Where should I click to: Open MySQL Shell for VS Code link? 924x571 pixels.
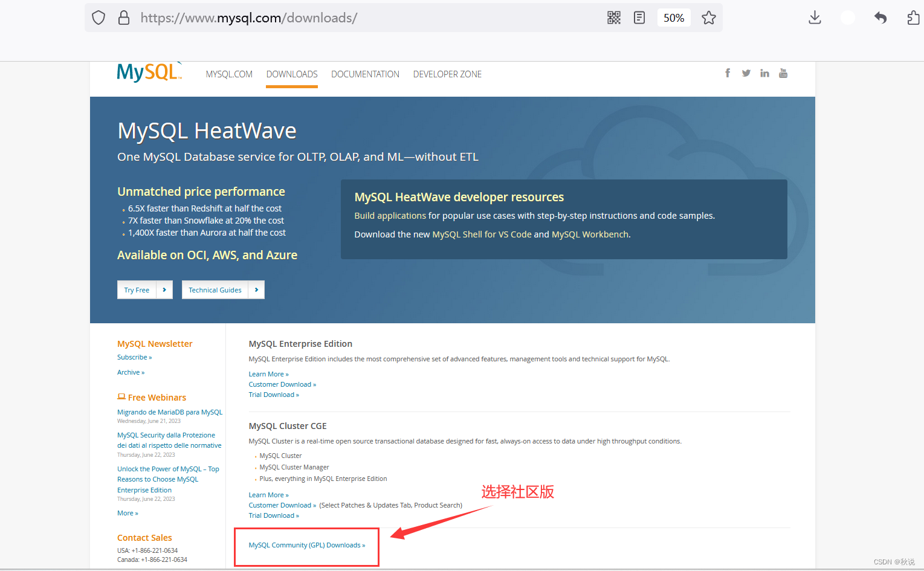click(x=482, y=234)
